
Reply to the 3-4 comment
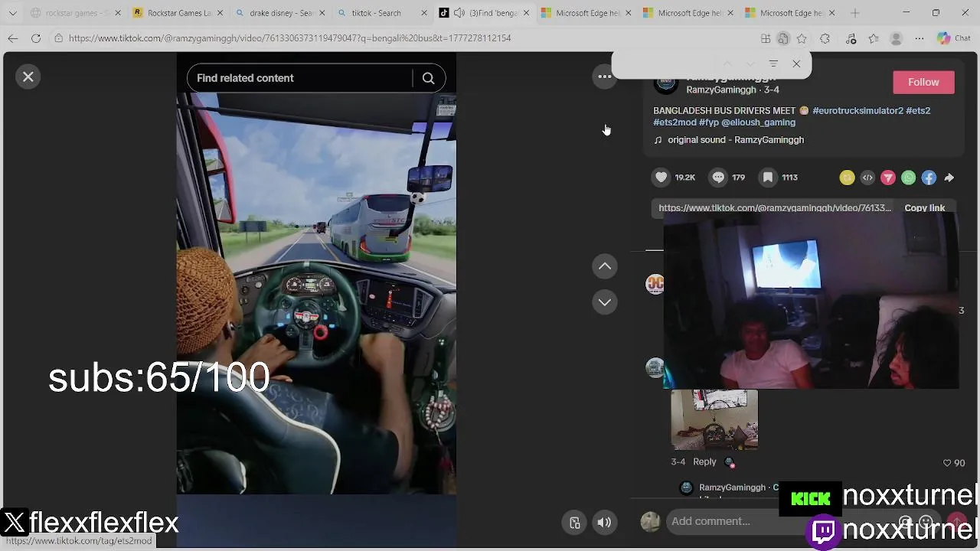pos(704,462)
